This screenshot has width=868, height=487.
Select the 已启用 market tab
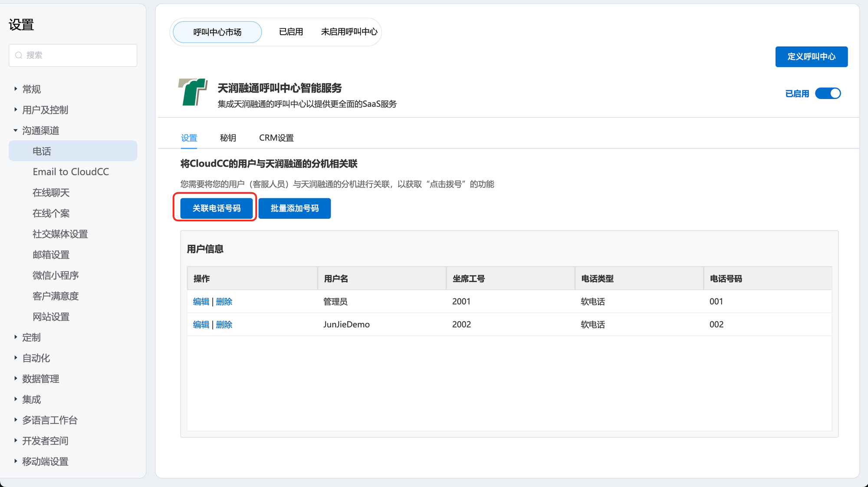291,32
